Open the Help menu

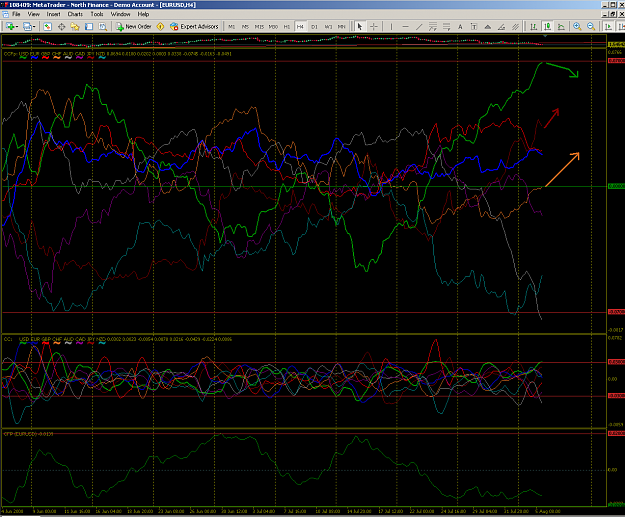143,14
